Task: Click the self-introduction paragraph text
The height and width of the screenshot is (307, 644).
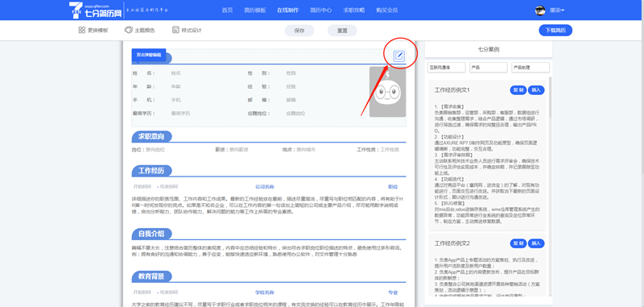Action: [267, 251]
